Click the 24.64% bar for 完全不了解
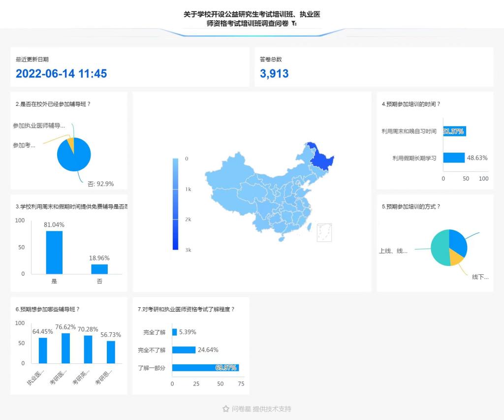Viewport: 504px width, 420px height. pyautogui.click(x=184, y=350)
